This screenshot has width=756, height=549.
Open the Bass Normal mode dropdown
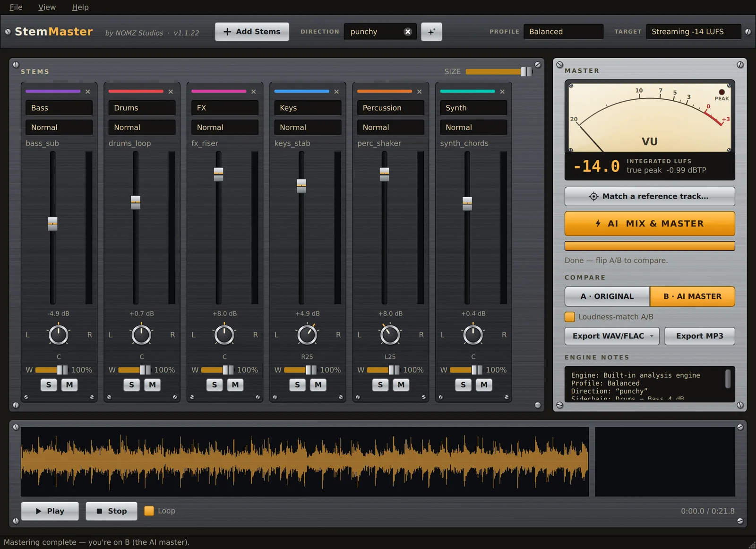coord(59,127)
